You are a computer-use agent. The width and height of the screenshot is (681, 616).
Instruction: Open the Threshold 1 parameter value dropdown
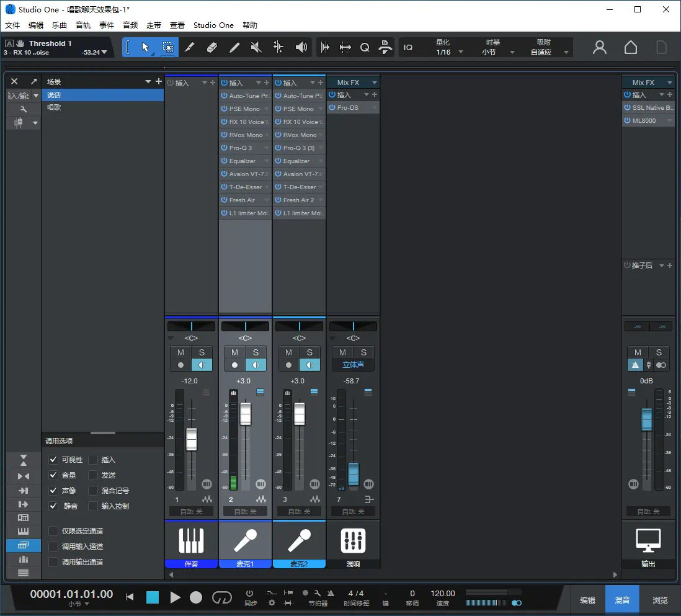pos(104,52)
